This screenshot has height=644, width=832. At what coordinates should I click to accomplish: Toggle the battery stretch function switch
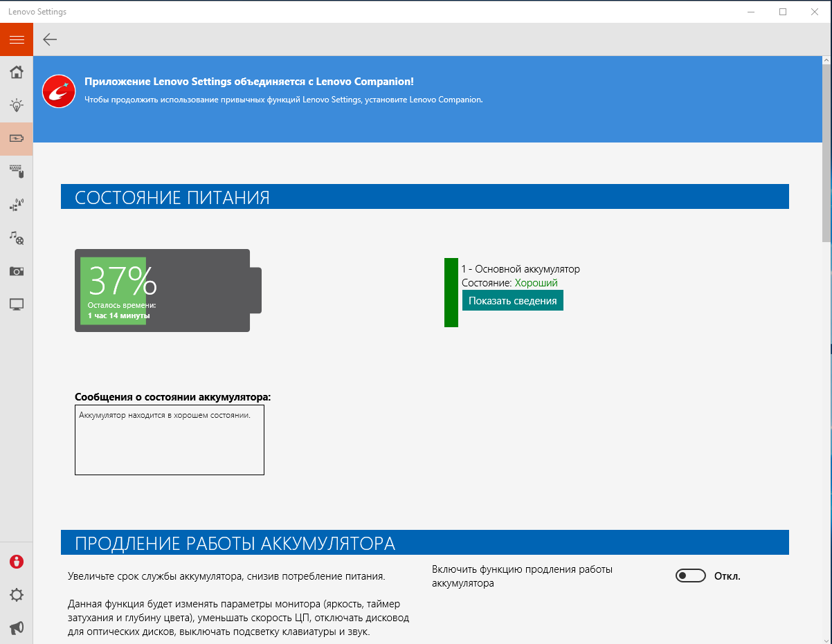[690, 576]
